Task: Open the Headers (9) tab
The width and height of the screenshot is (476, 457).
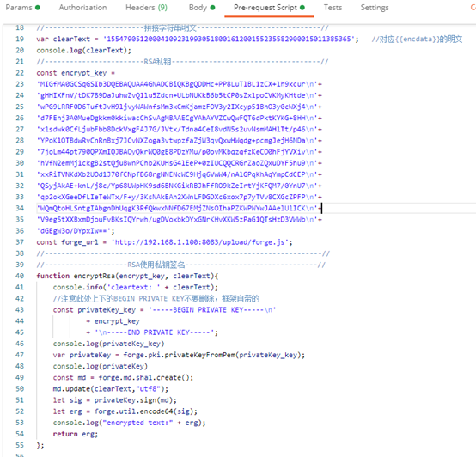Action: coord(146,8)
